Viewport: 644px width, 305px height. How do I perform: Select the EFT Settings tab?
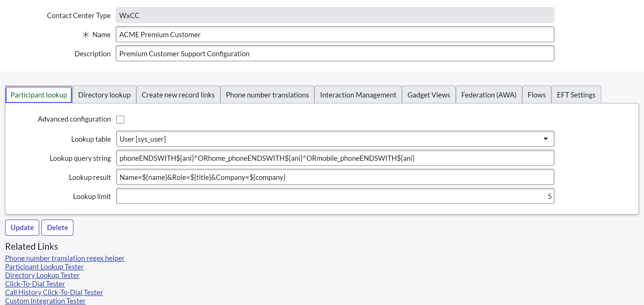pos(576,95)
